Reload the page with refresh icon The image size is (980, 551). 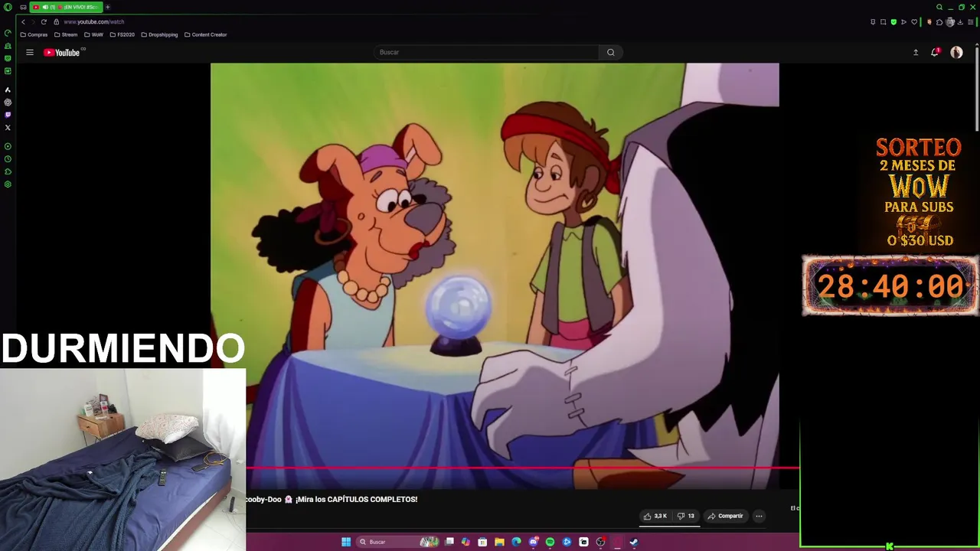(44, 21)
